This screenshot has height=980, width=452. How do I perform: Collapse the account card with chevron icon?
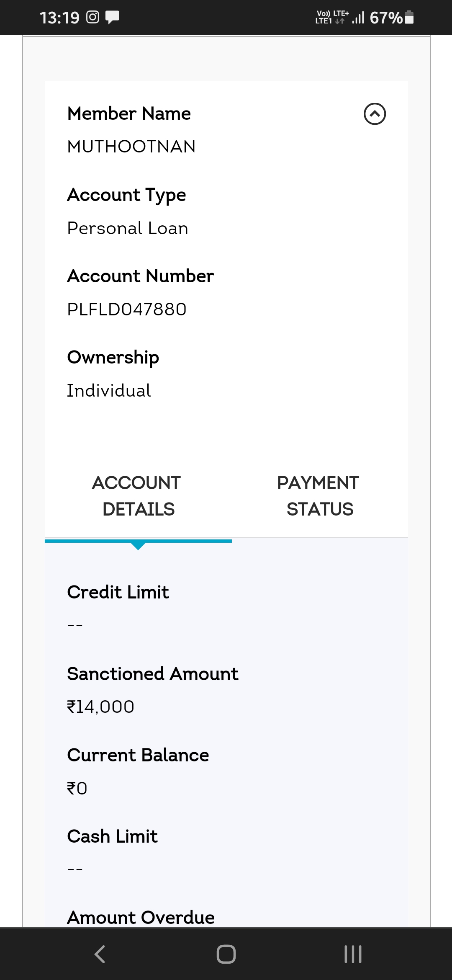375,114
